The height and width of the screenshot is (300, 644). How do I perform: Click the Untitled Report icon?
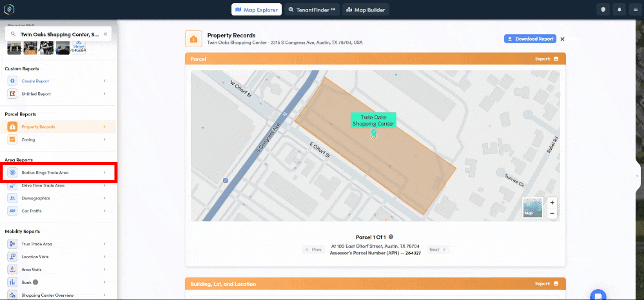coord(13,94)
